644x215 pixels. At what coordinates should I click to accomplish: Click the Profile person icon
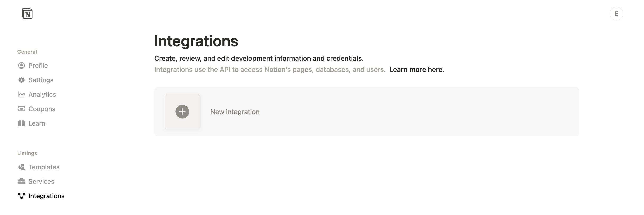click(x=22, y=65)
